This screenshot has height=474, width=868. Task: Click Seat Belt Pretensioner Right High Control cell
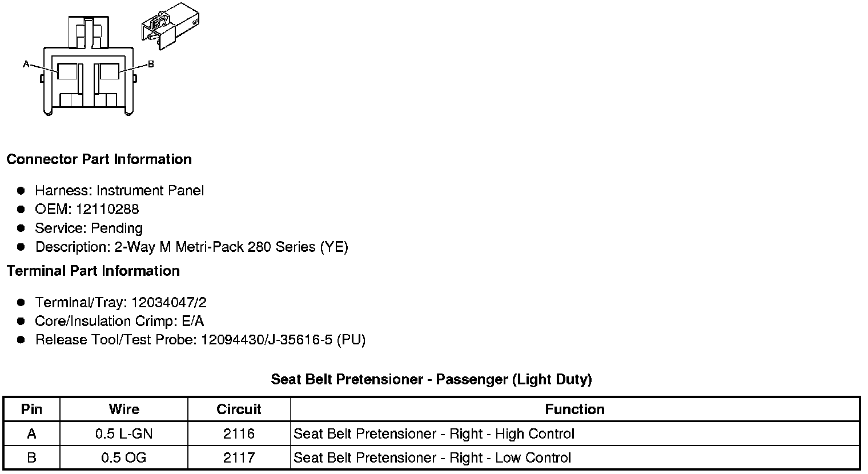433,434
